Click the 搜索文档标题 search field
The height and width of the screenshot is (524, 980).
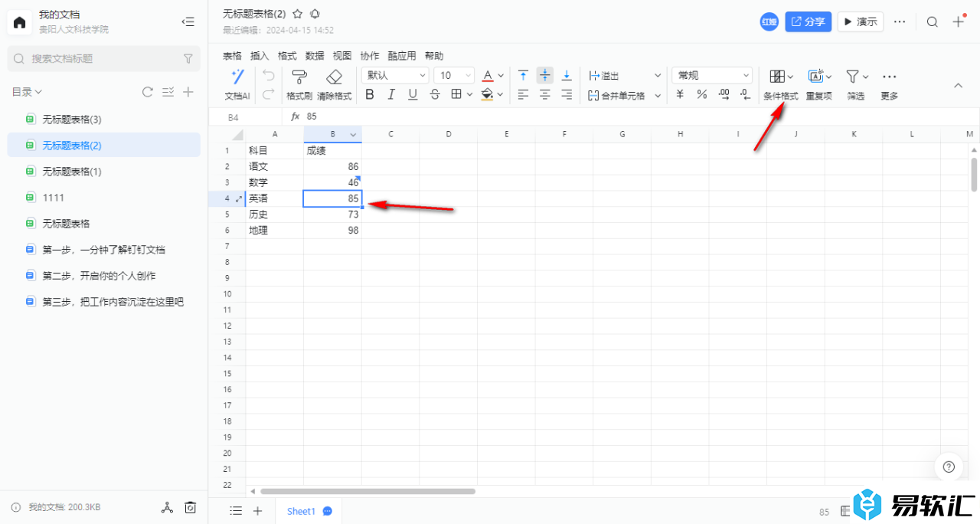[x=104, y=58]
